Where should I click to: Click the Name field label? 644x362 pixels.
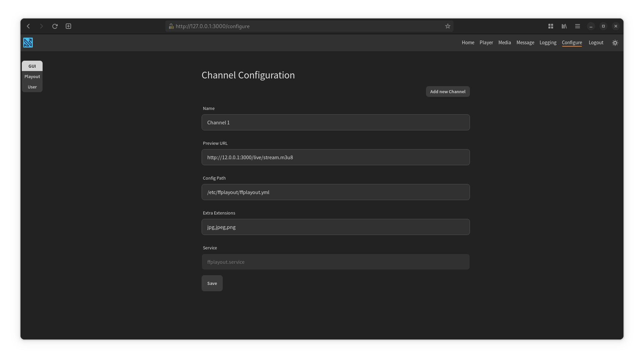point(209,108)
